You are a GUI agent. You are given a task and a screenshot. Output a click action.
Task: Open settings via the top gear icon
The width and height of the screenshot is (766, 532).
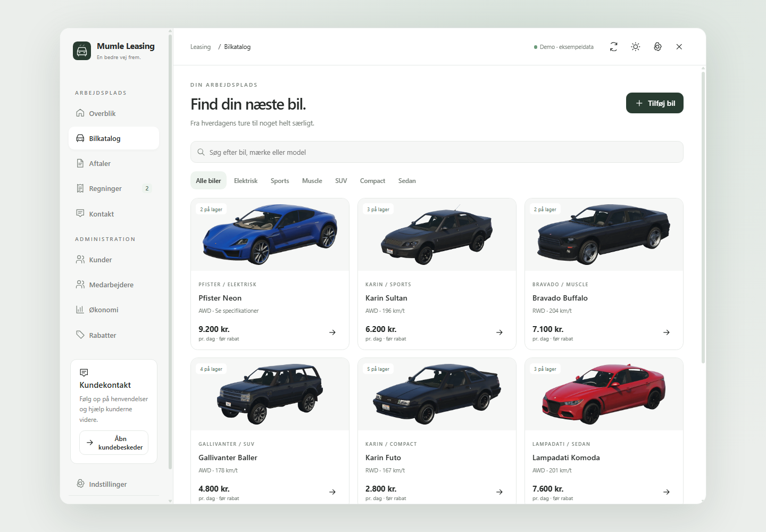tap(657, 47)
